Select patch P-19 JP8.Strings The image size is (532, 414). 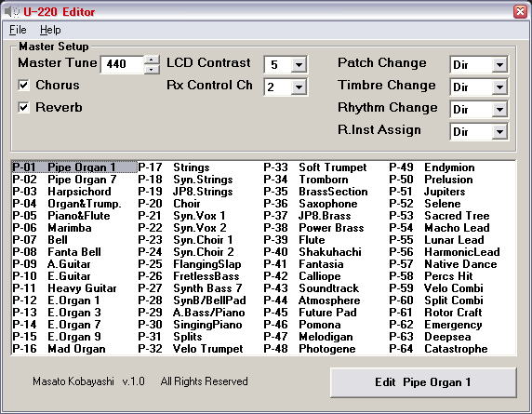[200, 192]
